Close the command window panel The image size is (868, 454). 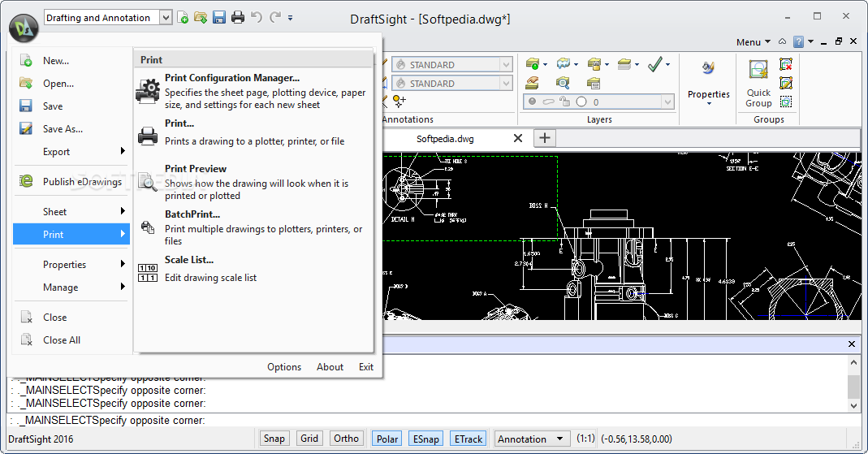point(852,344)
